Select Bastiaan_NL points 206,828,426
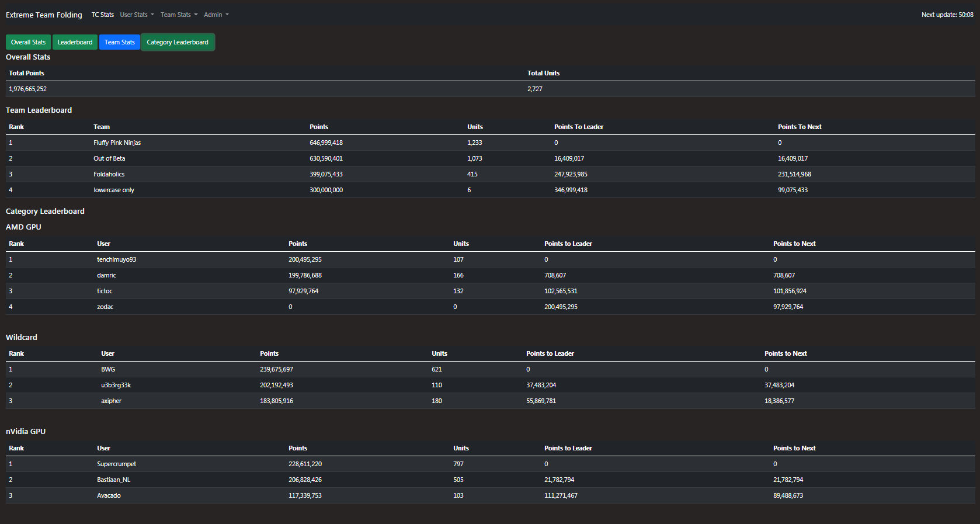 point(305,480)
